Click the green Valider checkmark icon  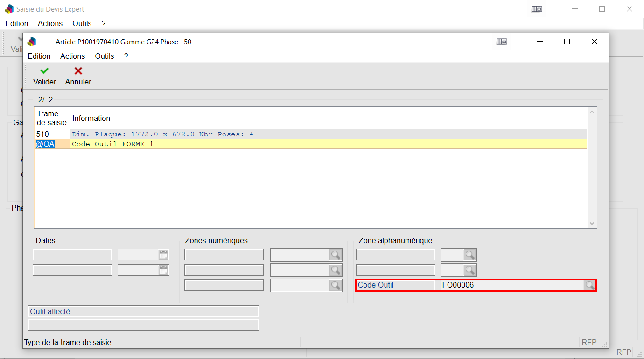coord(44,71)
